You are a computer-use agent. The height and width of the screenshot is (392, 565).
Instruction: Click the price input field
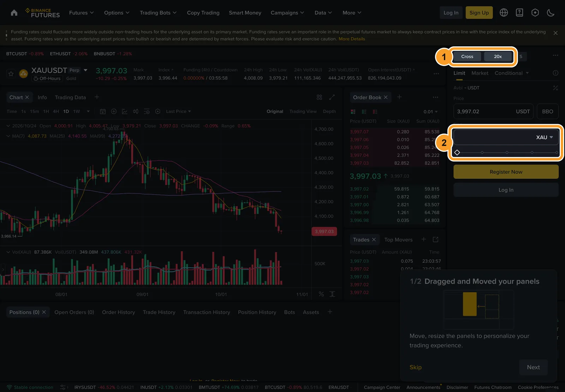point(493,111)
